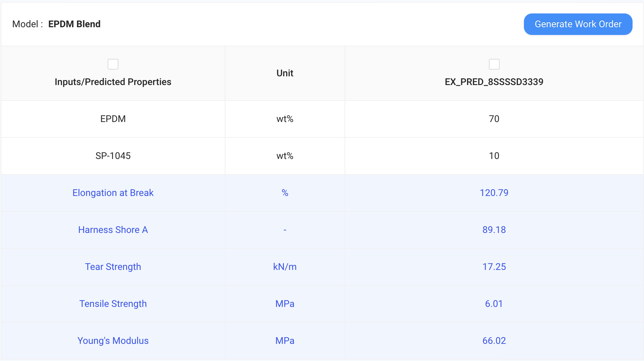Click the EX_PRED_8SSSSD3339 column header text
Viewport: 644px width, 361px height.
click(494, 82)
